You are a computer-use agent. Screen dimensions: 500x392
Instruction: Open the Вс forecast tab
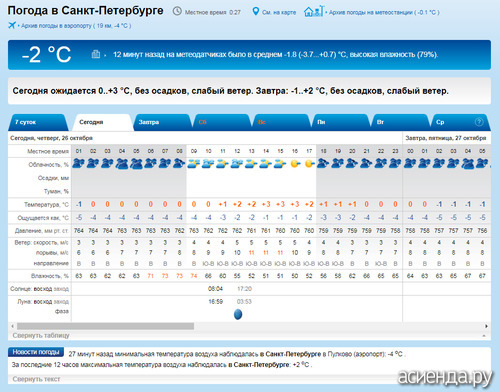(281, 122)
